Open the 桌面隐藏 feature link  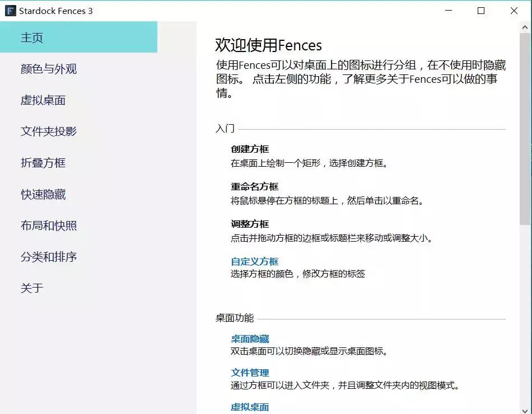250,338
